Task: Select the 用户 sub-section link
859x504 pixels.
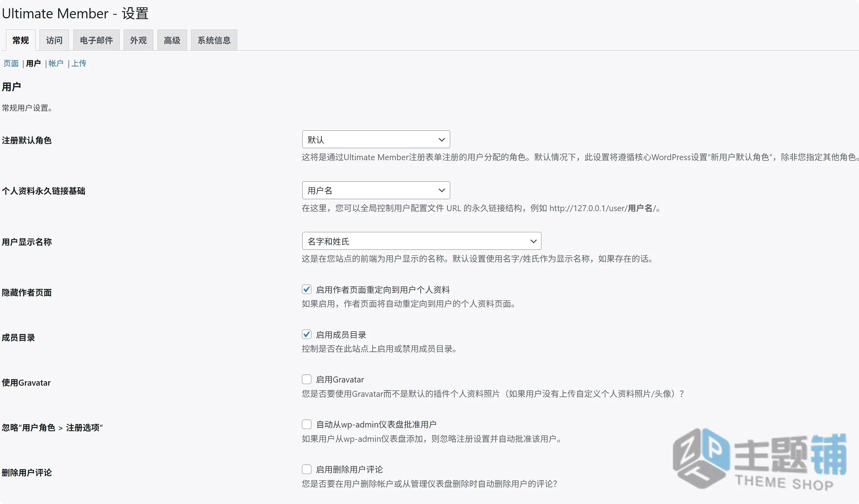Action: point(33,63)
